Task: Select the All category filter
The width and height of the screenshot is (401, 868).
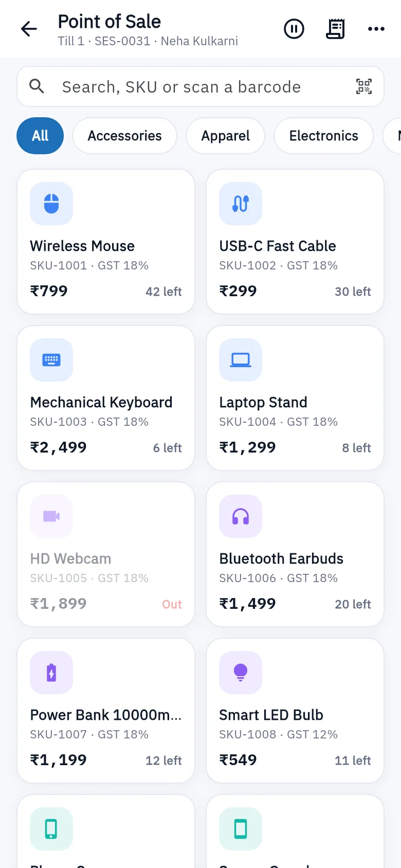Action: (x=40, y=136)
